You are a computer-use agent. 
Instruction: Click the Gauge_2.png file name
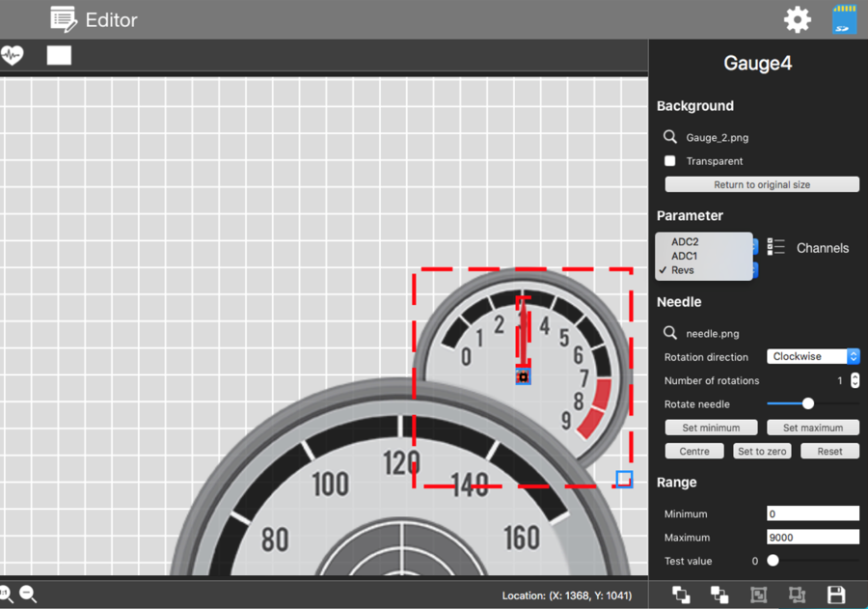[717, 137]
